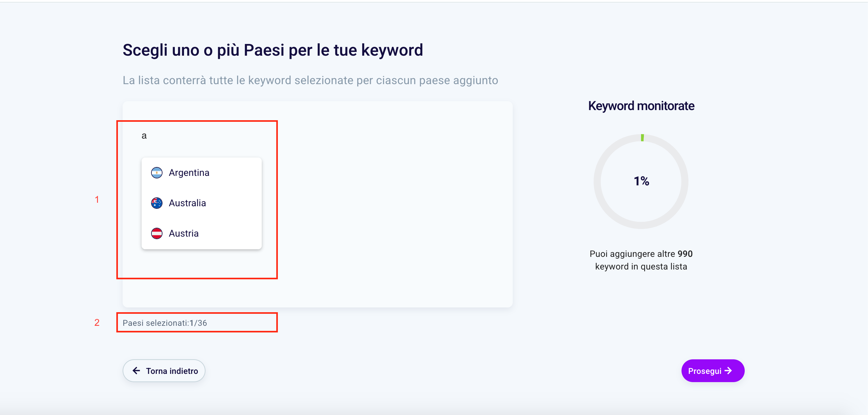Click the left arrow in Torna indietro

136,371
